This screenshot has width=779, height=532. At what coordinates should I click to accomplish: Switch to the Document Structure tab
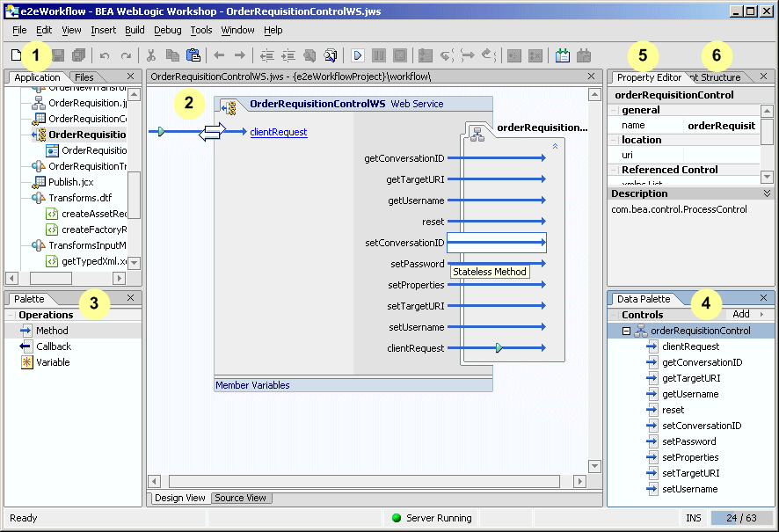click(x=717, y=77)
